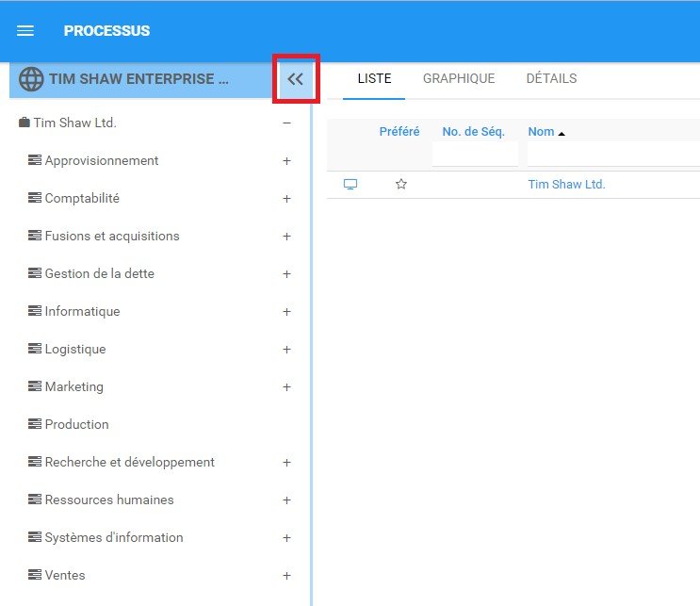Open the Tim Shaw Ltd. link in list
This screenshot has width=700, height=606.
[566, 184]
